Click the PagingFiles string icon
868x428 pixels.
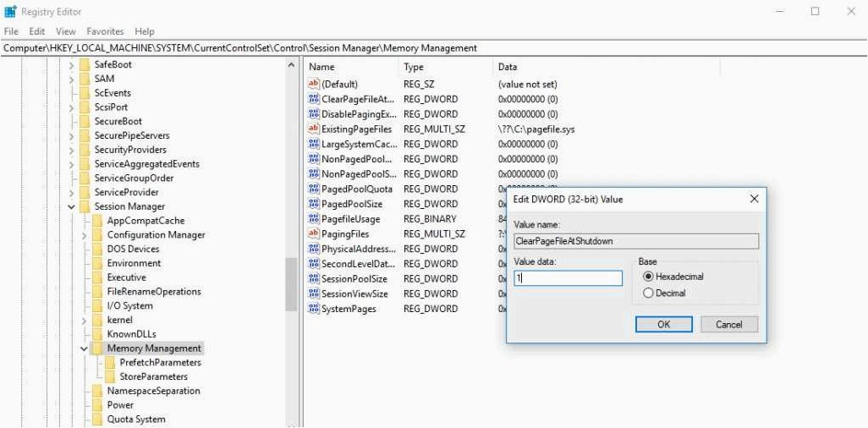[314, 233]
